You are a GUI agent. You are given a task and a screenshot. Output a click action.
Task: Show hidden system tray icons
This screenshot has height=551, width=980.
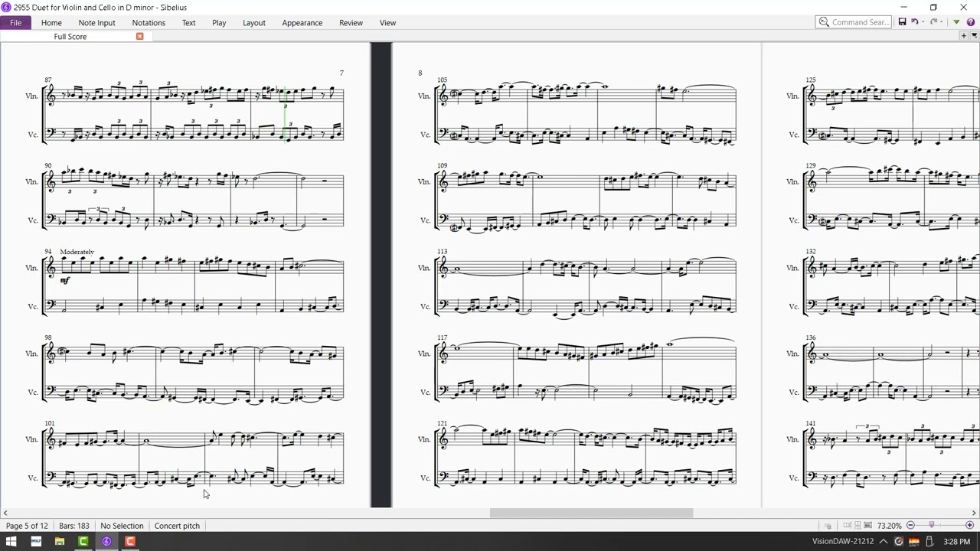(883, 542)
